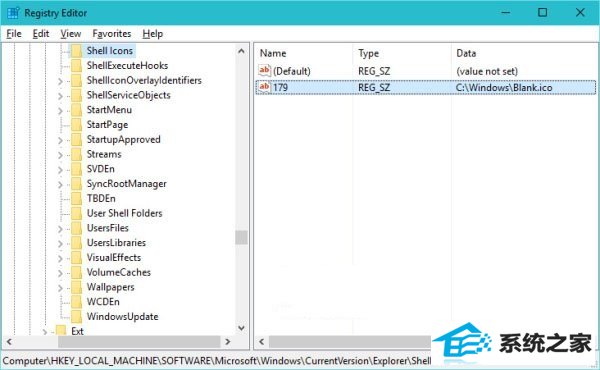Click the WindowsUpdate folder icon

tap(77, 316)
